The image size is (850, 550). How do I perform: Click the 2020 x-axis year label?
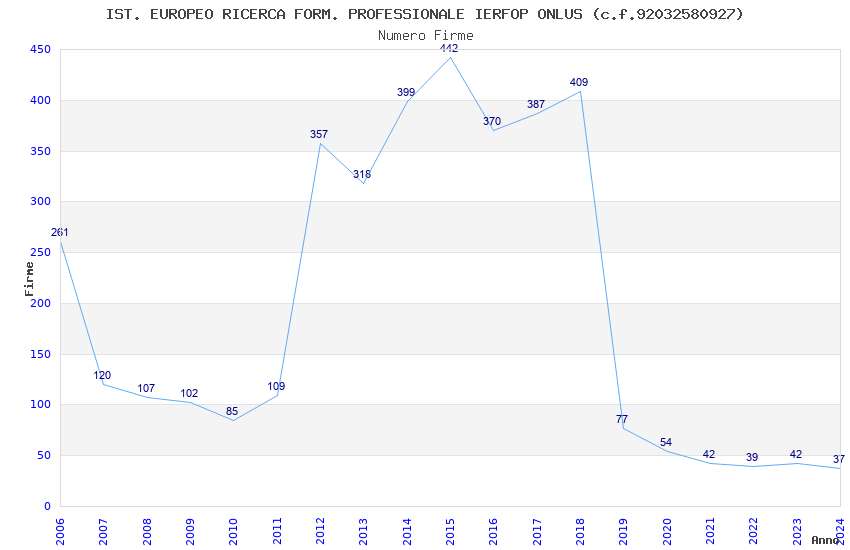667,532
